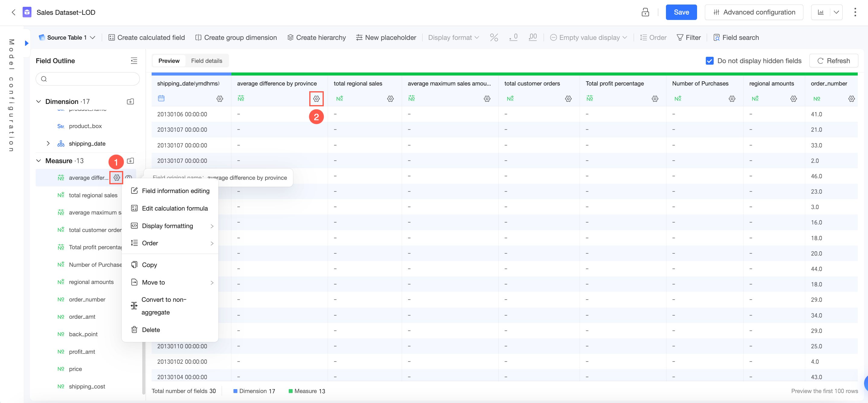Click the Refresh button
The image size is (868, 403).
click(x=833, y=61)
